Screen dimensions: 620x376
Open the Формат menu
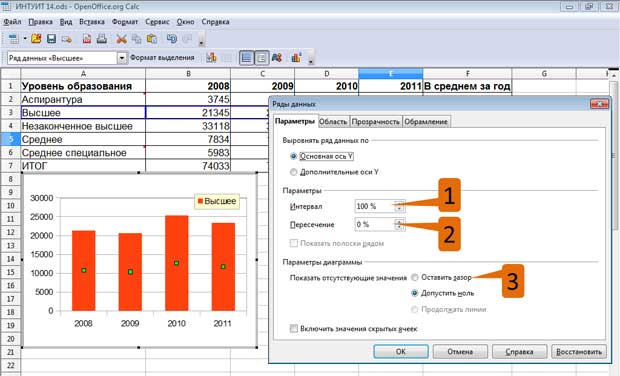(x=125, y=22)
